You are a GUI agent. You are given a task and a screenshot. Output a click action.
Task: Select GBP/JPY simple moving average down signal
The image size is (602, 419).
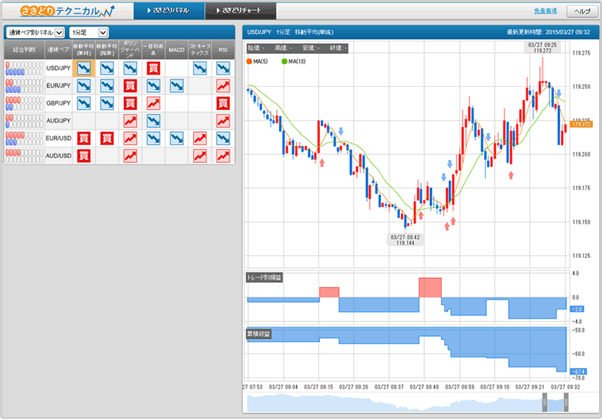point(84,103)
